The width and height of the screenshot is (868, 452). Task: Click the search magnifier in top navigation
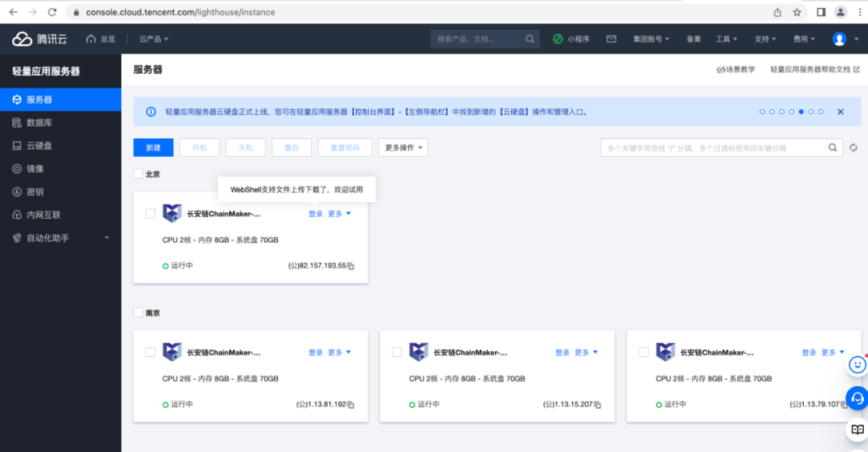530,39
